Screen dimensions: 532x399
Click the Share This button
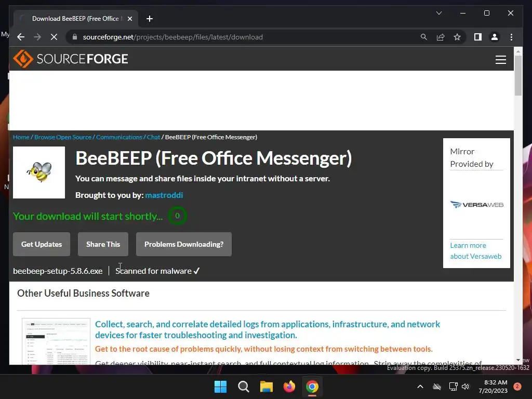pyautogui.click(x=103, y=244)
